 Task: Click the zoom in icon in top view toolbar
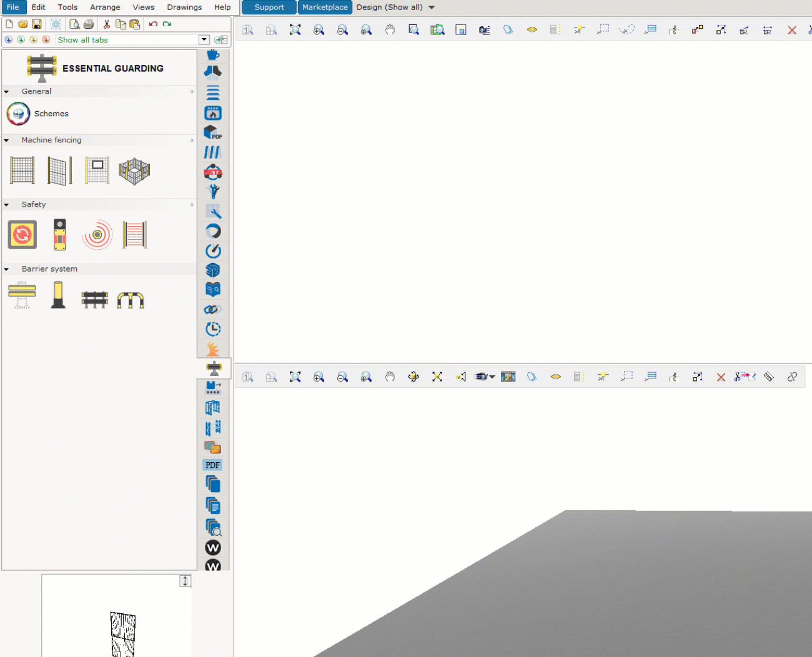click(x=319, y=29)
